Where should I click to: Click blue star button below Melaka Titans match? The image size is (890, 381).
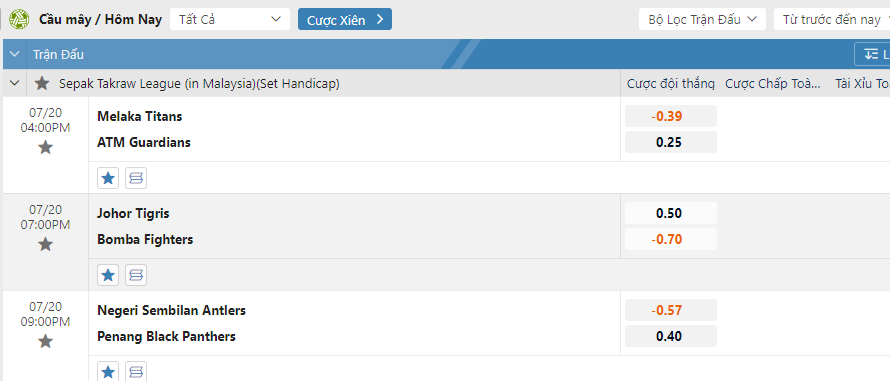pyautogui.click(x=108, y=178)
